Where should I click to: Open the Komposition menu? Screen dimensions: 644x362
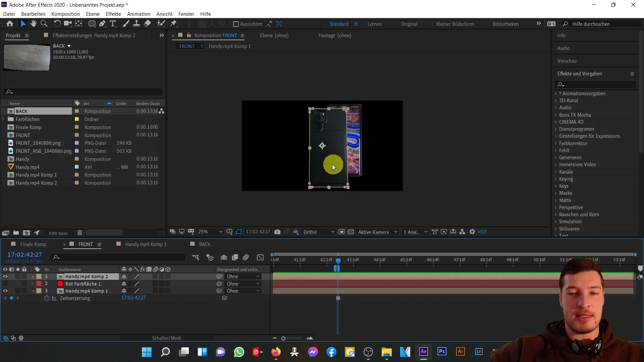coord(65,14)
